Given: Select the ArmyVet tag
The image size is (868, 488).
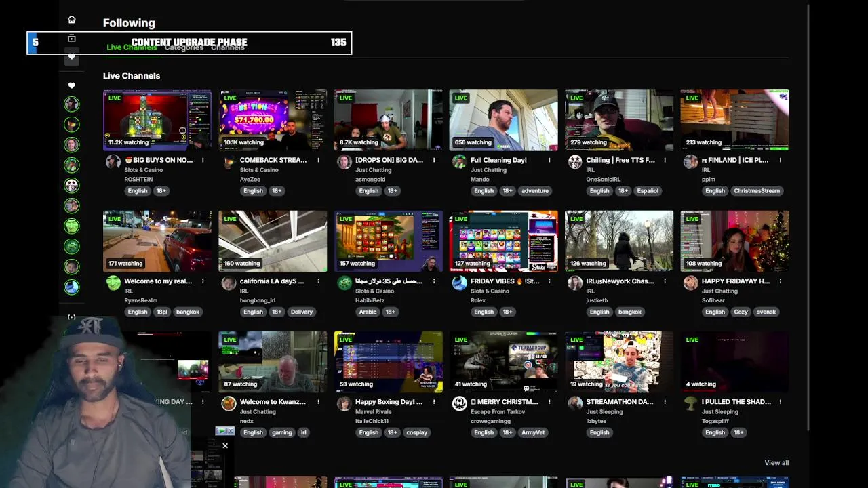Looking at the screenshot, I should click(x=533, y=432).
